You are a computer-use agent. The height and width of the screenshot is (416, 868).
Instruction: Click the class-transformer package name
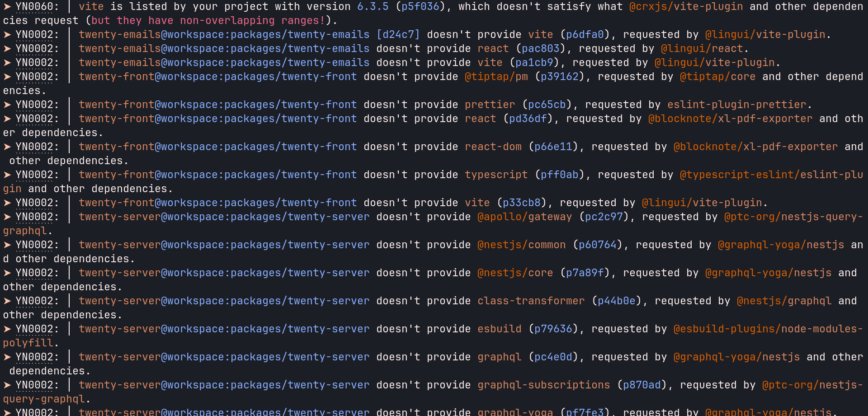pos(531,301)
